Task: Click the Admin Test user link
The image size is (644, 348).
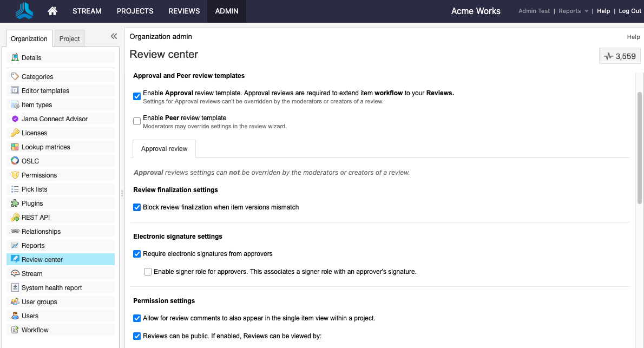Action: coord(534,11)
